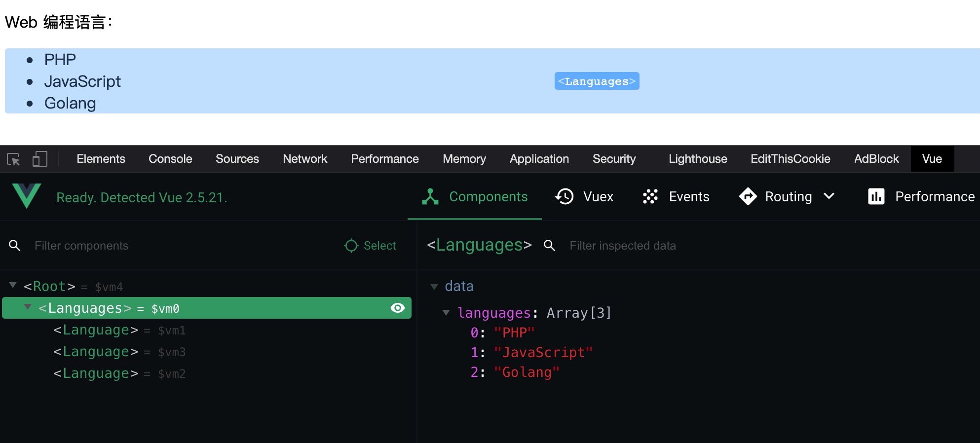Click the Languages overlay label on page
The width and height of the screenshot is (980, 443).
pyautogui.click(x=597, y=81)
